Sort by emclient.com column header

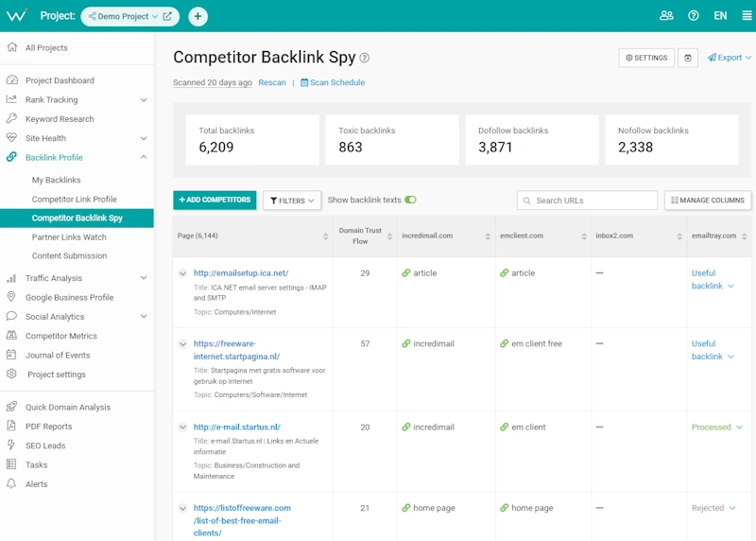pos(584,236)
